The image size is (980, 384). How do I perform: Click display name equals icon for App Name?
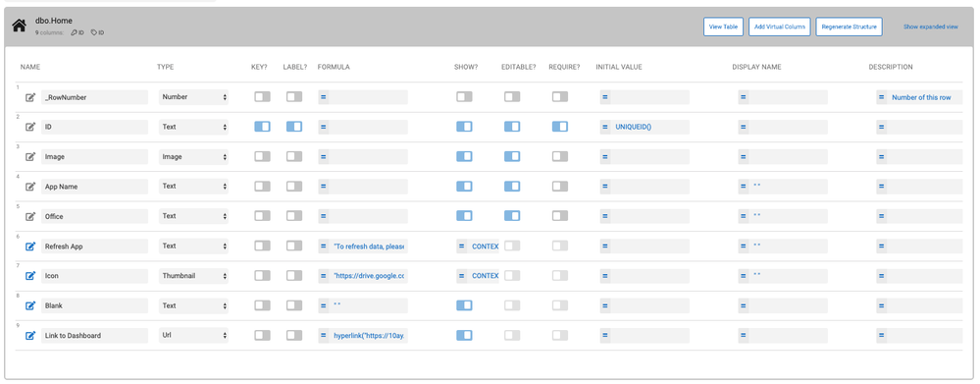coord(744,187)
